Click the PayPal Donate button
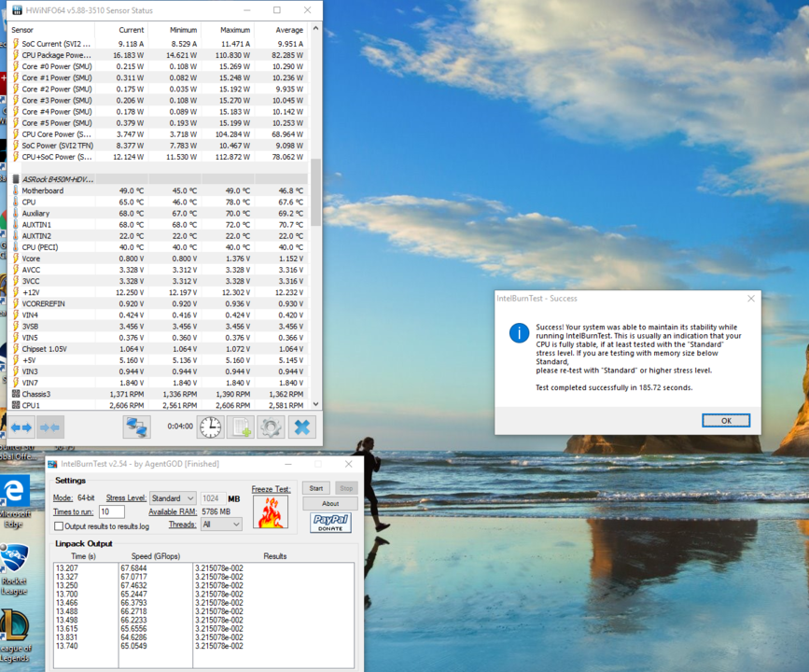This screenshot has width=809, height=672. 330,523
